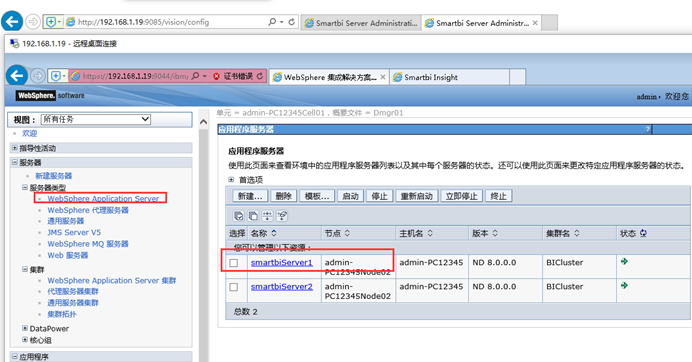Click the clear filter value table icon
The width and height of the screenshot is (692, 362).
click(x=282, y=215)
